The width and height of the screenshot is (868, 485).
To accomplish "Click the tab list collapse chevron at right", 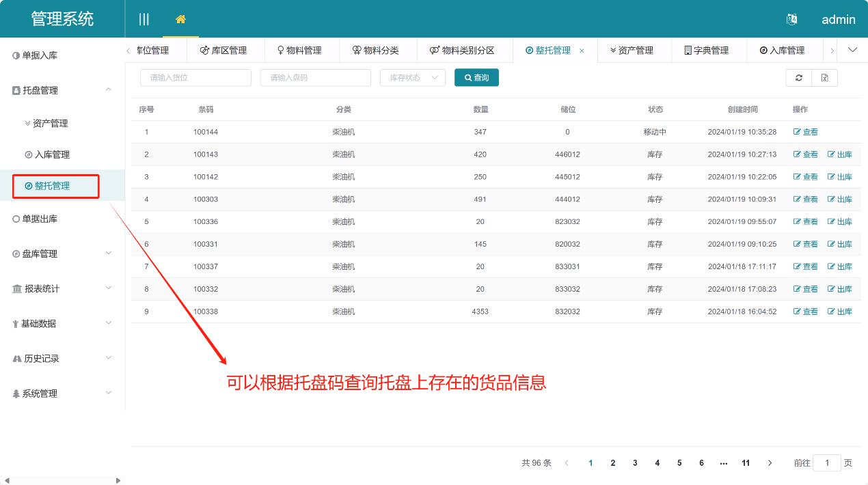I will point(852,49).
